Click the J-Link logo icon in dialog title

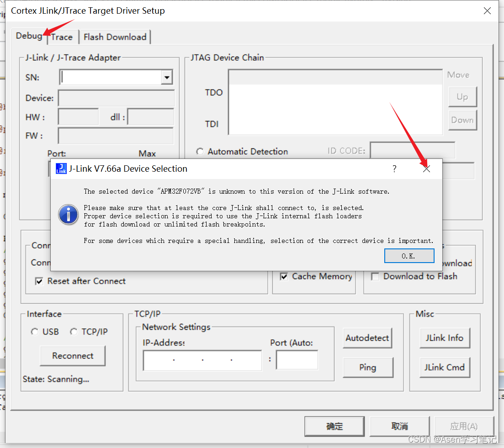tap(61, 169)
